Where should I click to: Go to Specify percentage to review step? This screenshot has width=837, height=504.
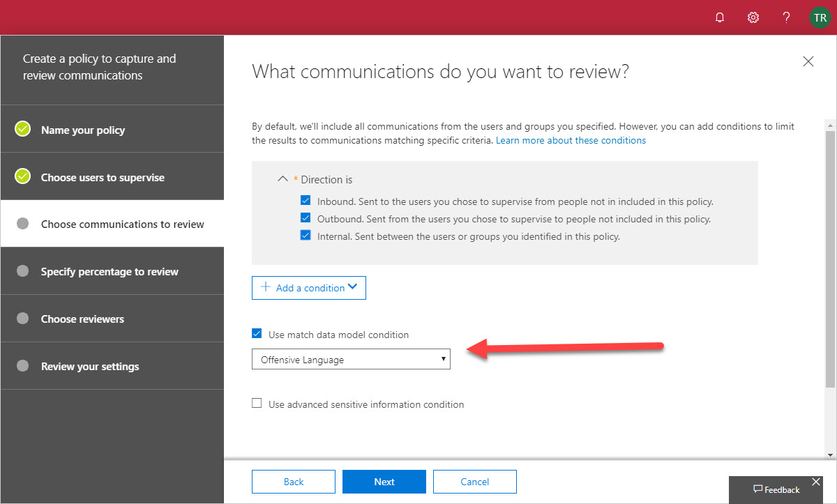click(110, 272)
